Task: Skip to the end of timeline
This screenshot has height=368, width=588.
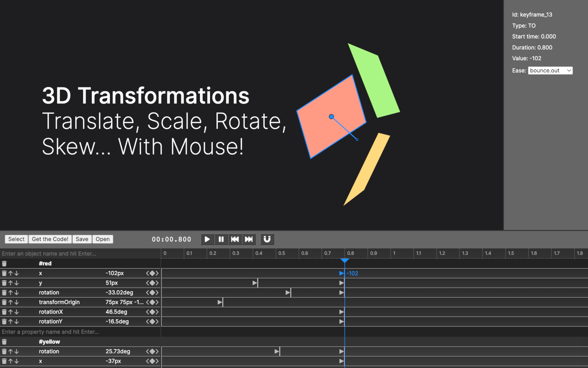Action: click(249, 239)
